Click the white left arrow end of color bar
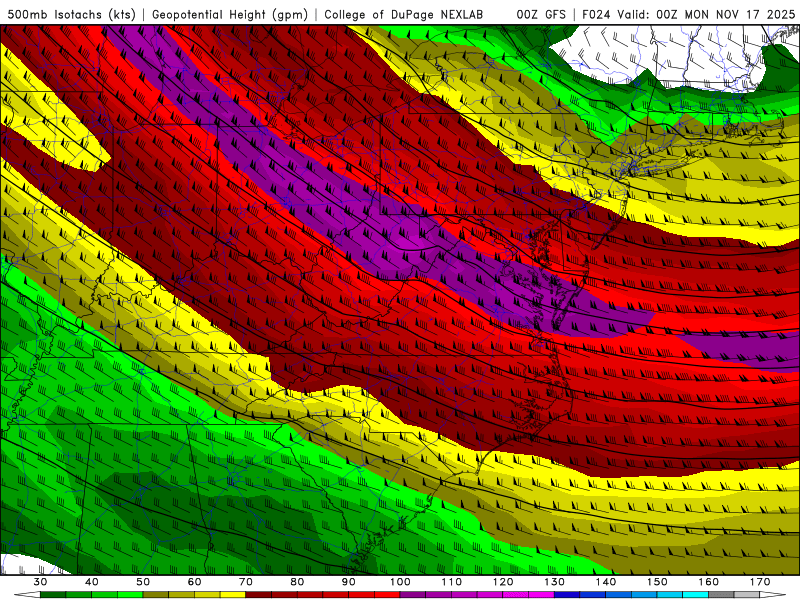Image resolution: width=800 pixels, height=600 pixels. pos(27,594)
